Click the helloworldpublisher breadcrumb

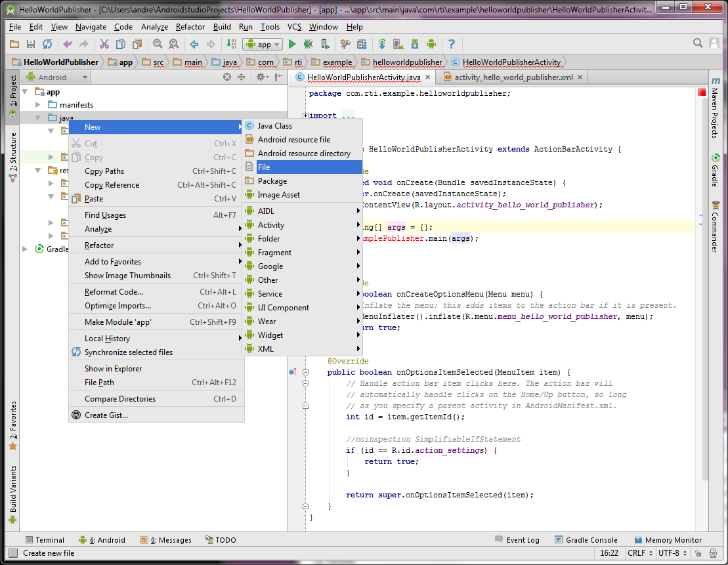402,62
